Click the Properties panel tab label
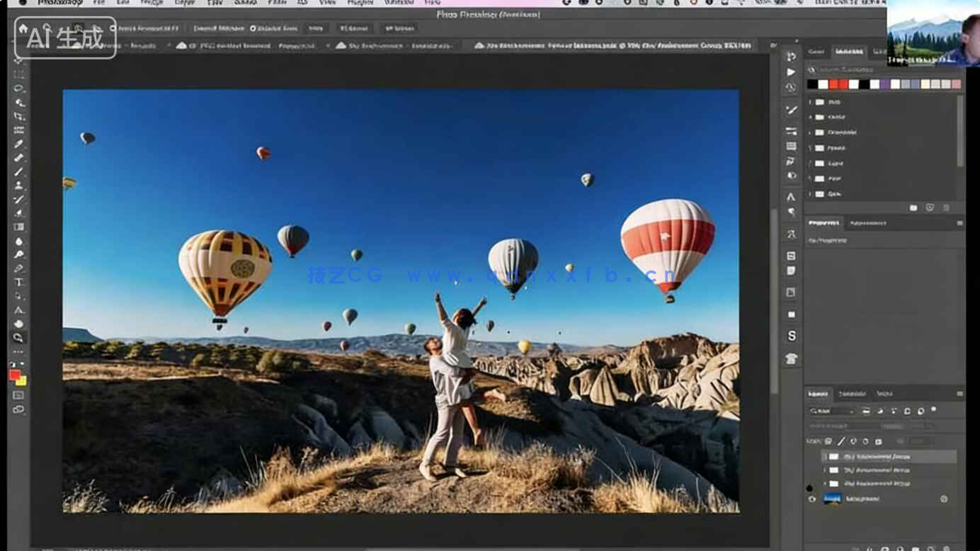Image resolution: width=980 pixels, height=551 pixels. 824,222
